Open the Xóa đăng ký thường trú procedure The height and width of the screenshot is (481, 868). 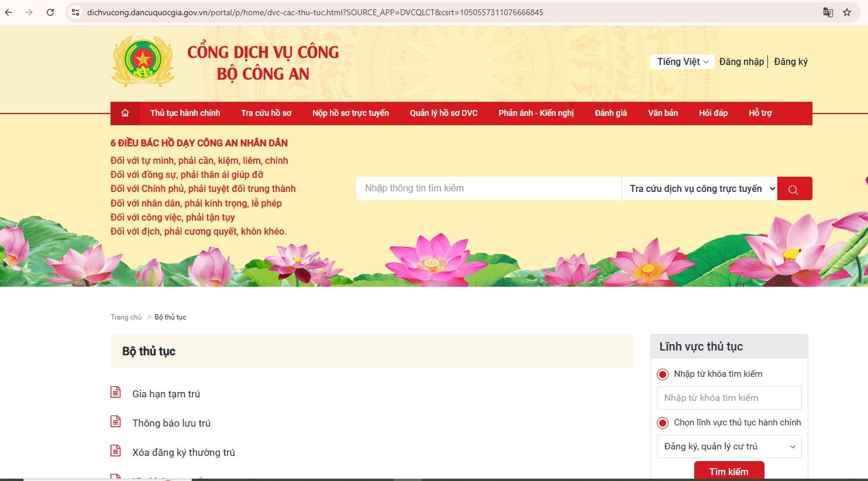click(x=184, y=452)
